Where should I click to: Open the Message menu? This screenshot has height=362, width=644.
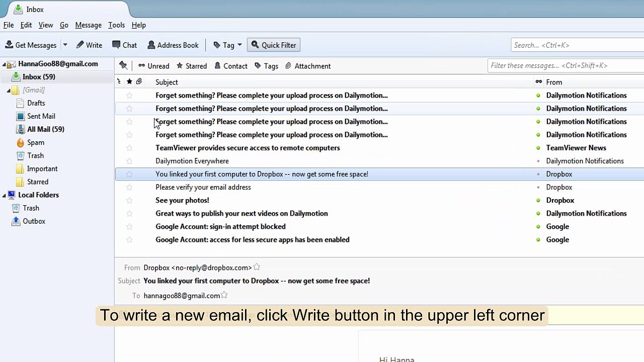[88, 25]
